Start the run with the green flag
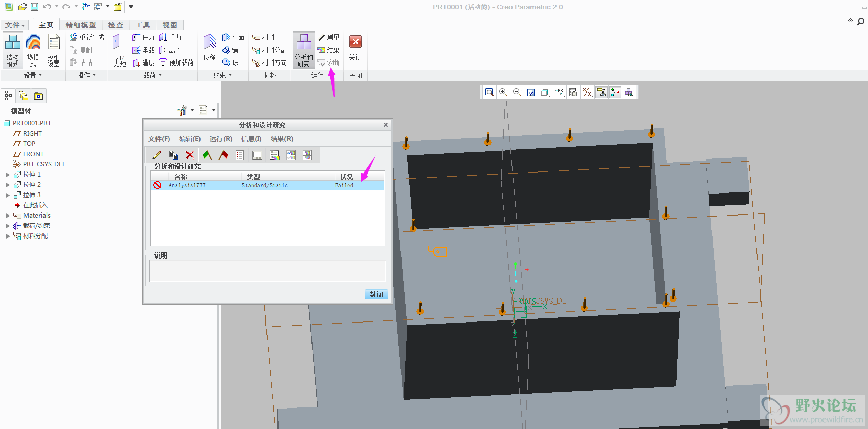 click(x=207, y=155)
